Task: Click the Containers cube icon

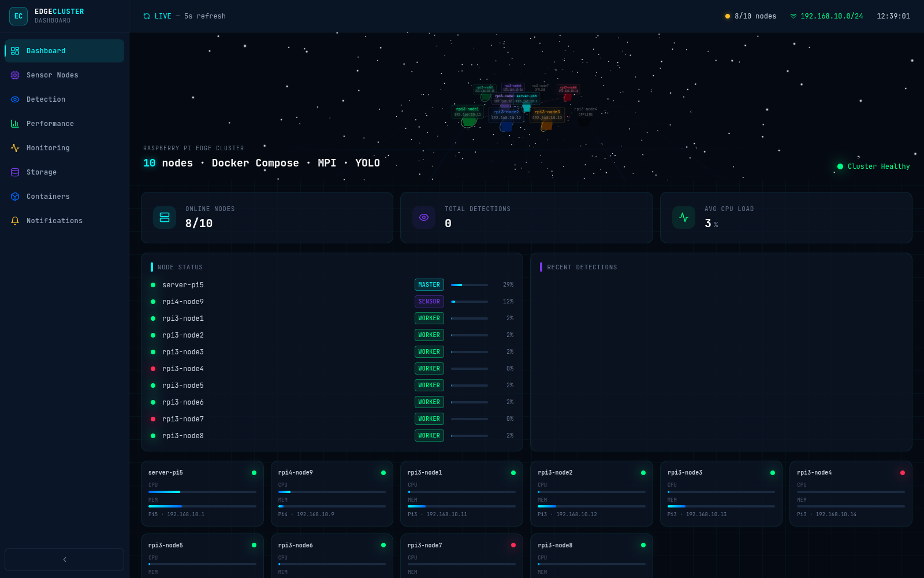Action: coord(15,197)
